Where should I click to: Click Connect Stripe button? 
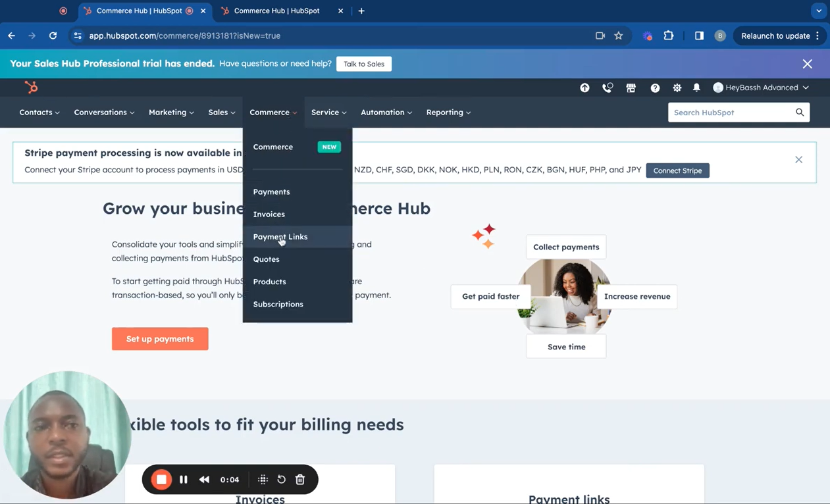click(677, 170)
